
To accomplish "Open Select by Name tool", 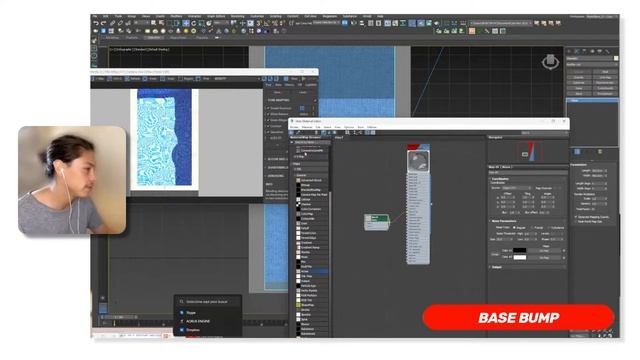I will [161, 23].
